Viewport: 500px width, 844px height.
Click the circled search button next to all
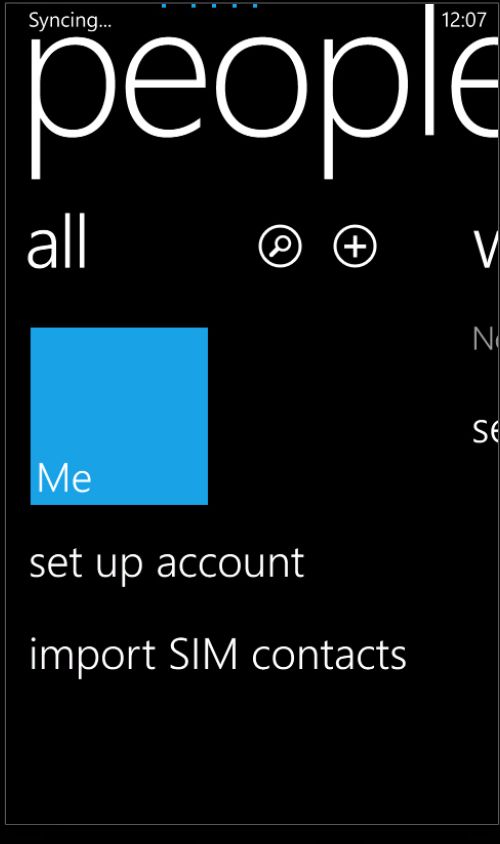point(280,247)
